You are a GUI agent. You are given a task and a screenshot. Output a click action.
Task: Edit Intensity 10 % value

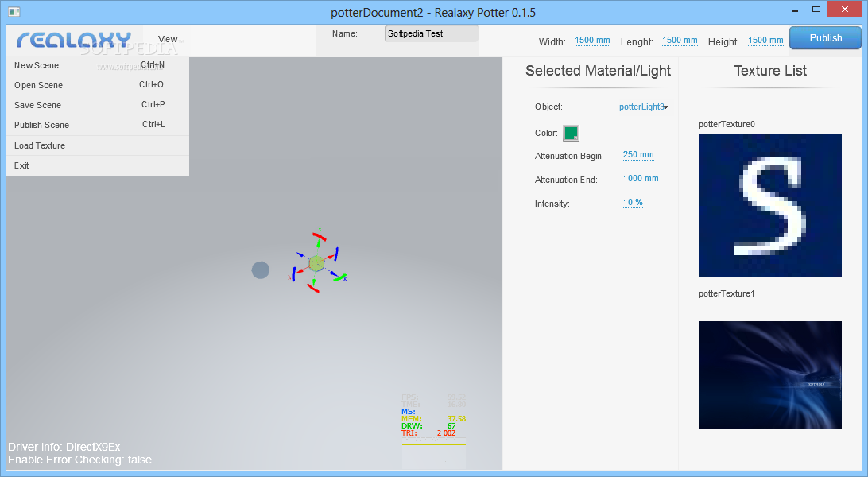coord(633,203)
